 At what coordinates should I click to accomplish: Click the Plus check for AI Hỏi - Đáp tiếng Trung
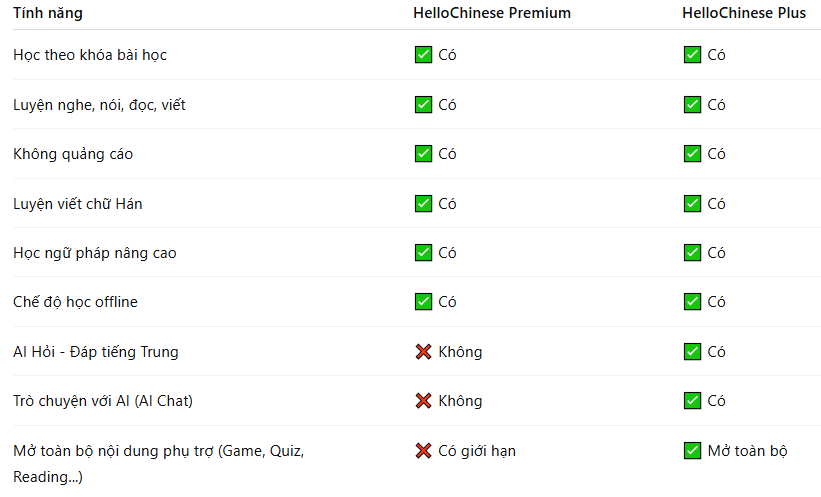[x=692, y=352]
